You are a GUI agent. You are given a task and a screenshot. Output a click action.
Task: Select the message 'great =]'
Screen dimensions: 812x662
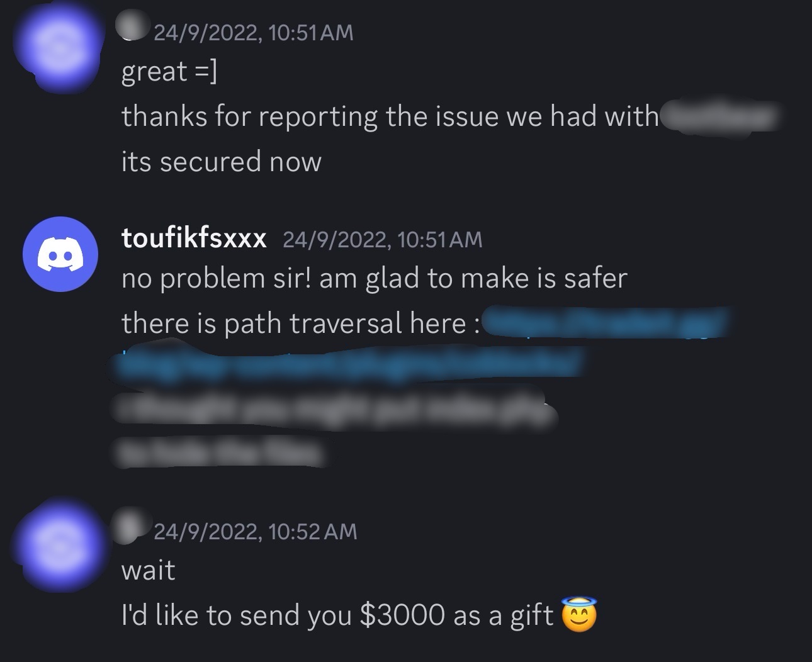(169, 72)
